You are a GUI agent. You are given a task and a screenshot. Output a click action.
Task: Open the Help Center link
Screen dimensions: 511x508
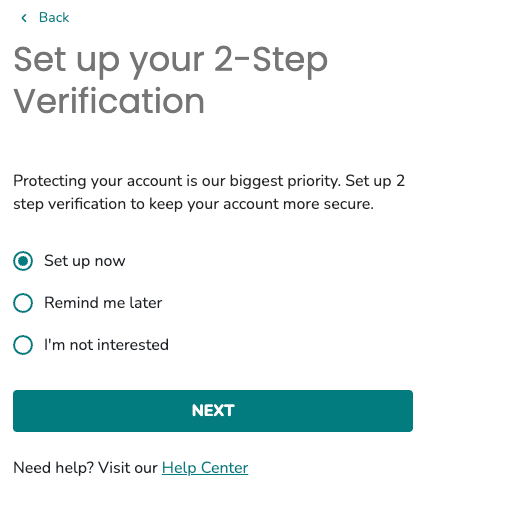tap(205, 468)
